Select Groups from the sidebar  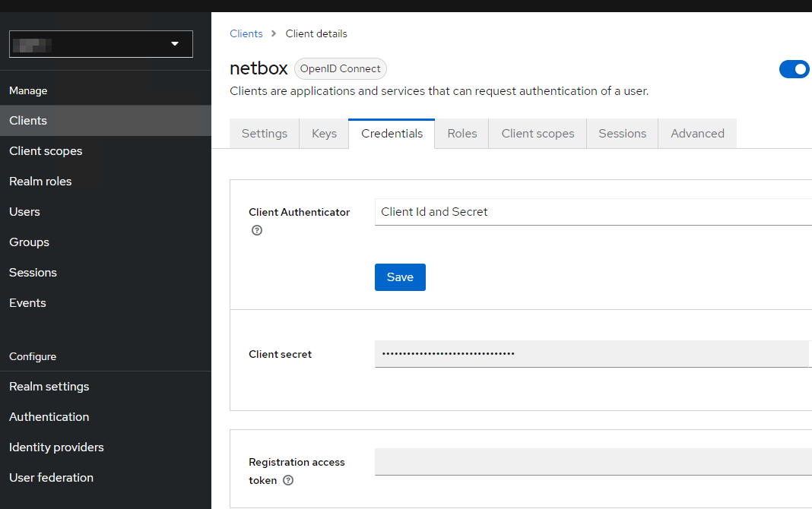29,242
